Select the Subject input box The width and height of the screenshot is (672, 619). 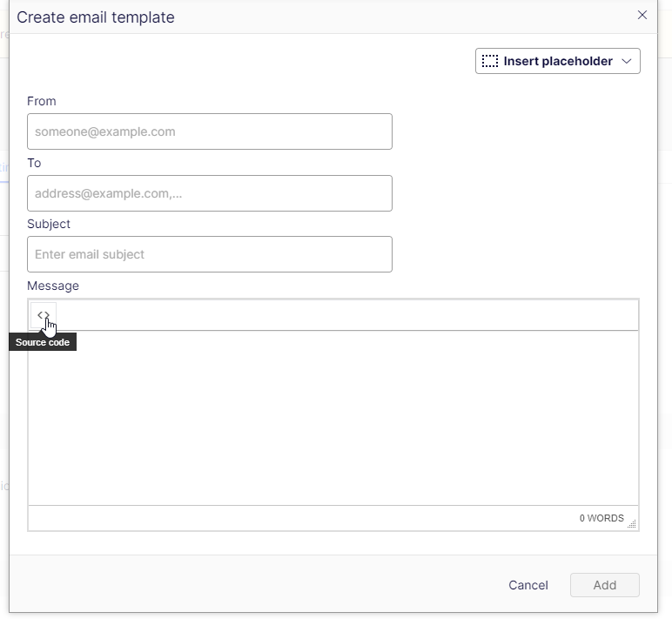pos(210,254)
